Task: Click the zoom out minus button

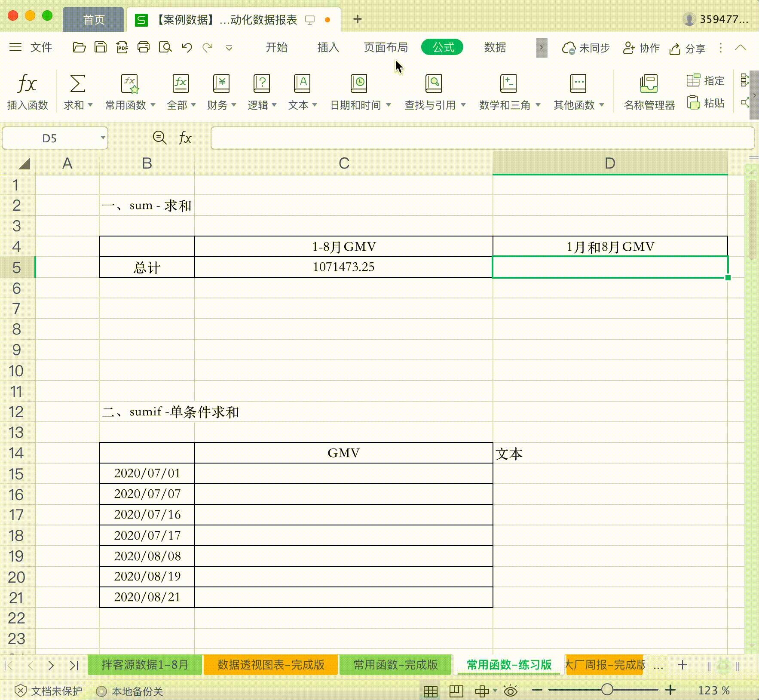Action: click(537, 690)
